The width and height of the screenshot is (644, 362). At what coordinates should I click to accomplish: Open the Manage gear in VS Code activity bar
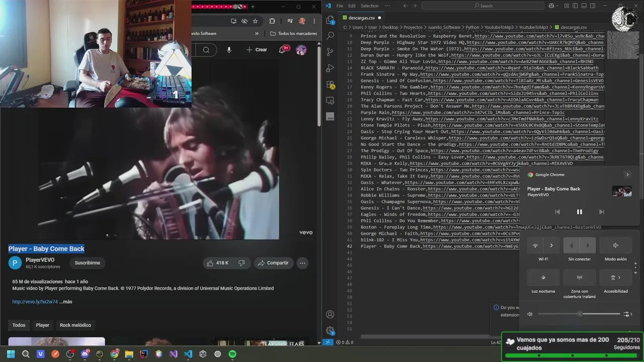[x=330, y=330]
